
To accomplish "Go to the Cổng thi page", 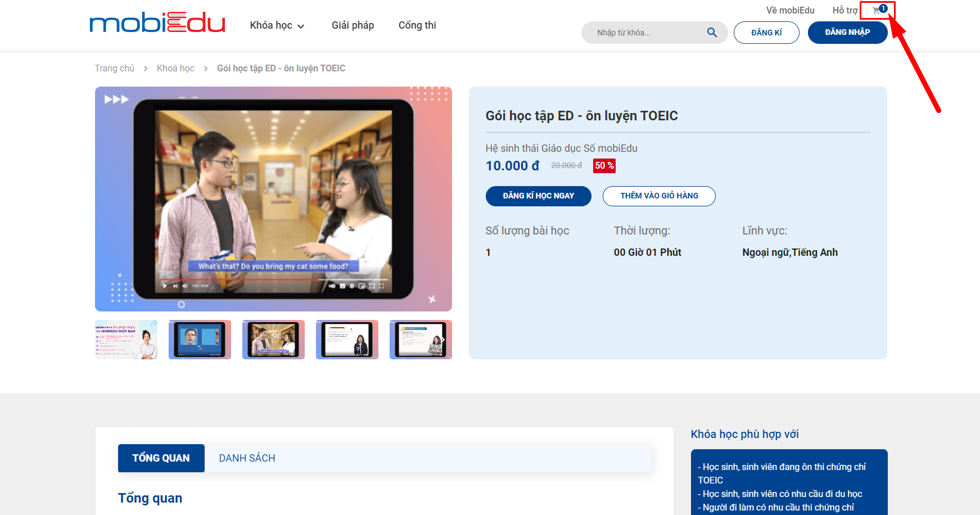I will 417,25.
